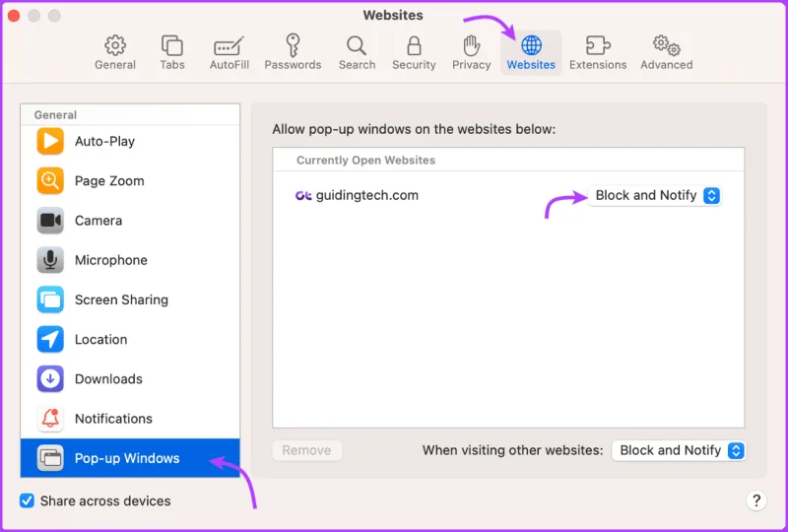Click the red close window button
788x532 pixels.
(x=14, y=16)
